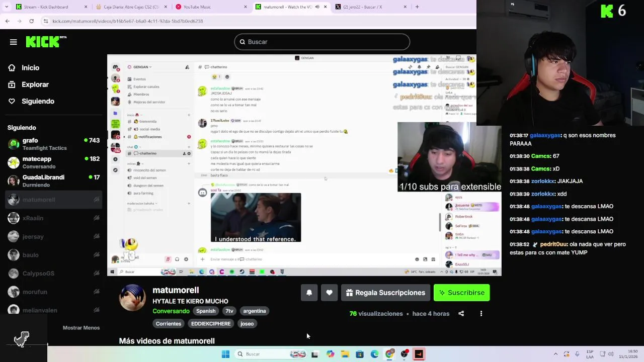644x362 pixels.
Task: Open Microsoft Edge from taskbar
Action: coord(375,354)
